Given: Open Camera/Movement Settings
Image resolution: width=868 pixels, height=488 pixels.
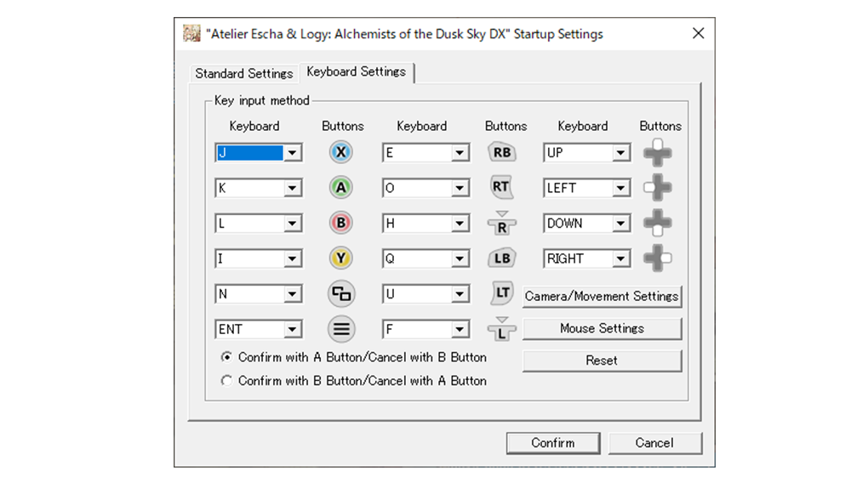Looking at the screenshot, I should [602, 296].
